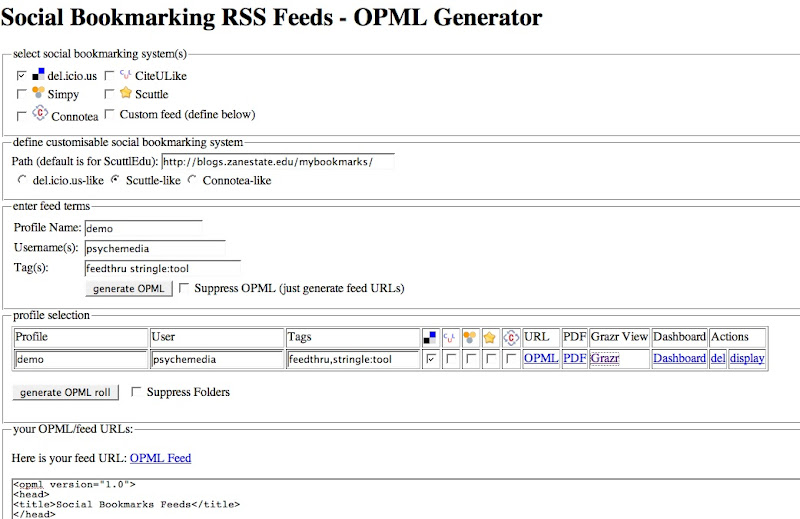
Task: Choose the Connotea-like radio button
Action: [192, 180]
